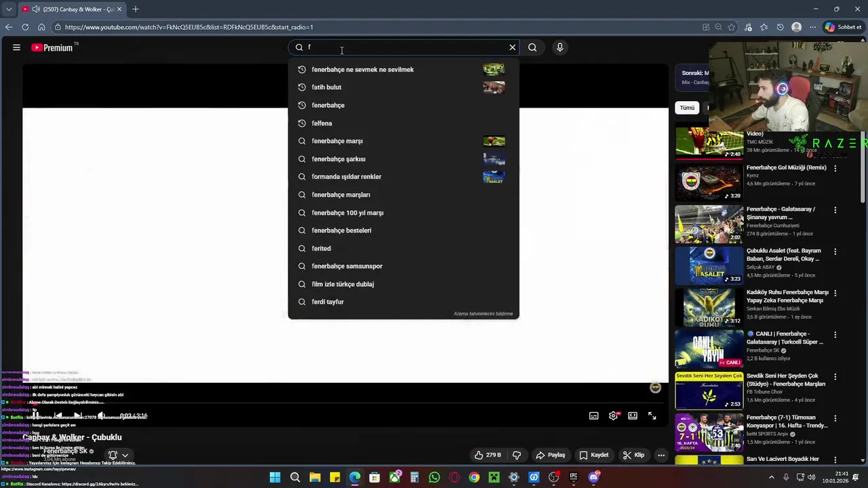Click the Copilot 'Sohbet et' button

pos(844,27)
